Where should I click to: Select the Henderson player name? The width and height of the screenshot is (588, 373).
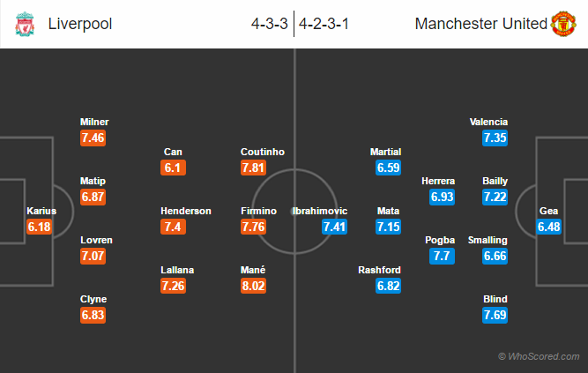tap(186, 211)
